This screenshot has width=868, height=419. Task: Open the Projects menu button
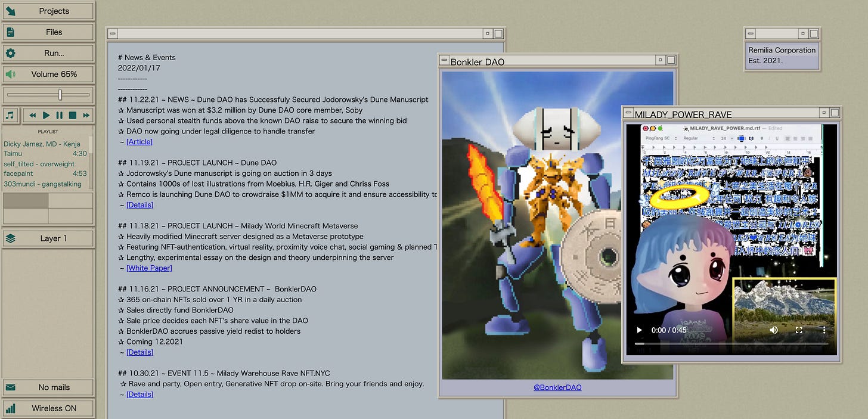coord(48,11)
